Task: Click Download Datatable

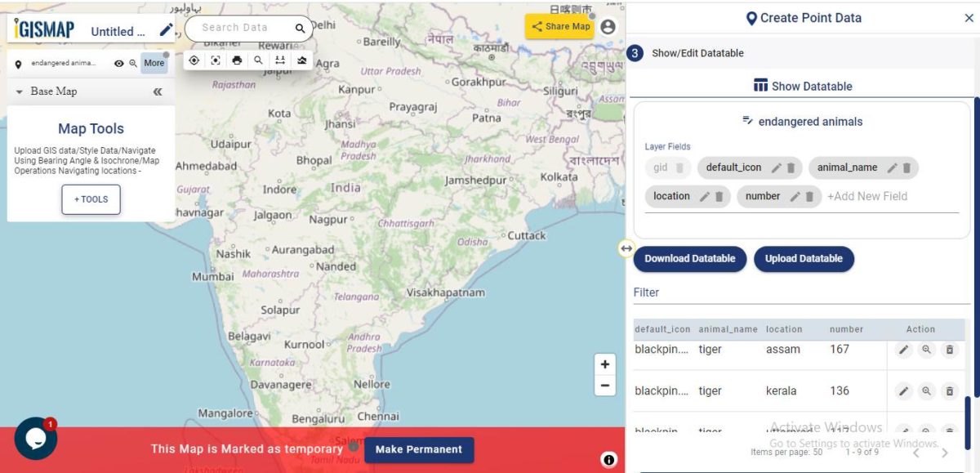Action: coord(690,259)
